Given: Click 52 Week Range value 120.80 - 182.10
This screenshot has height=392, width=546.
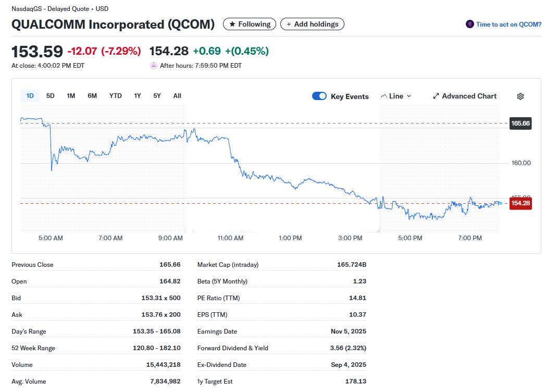Looking at the screenshot, I should [x=157, y=348].
